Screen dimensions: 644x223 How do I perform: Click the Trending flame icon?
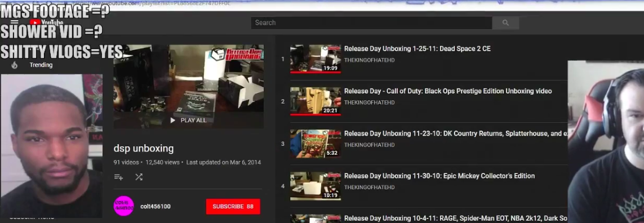(x=15, y=65)
